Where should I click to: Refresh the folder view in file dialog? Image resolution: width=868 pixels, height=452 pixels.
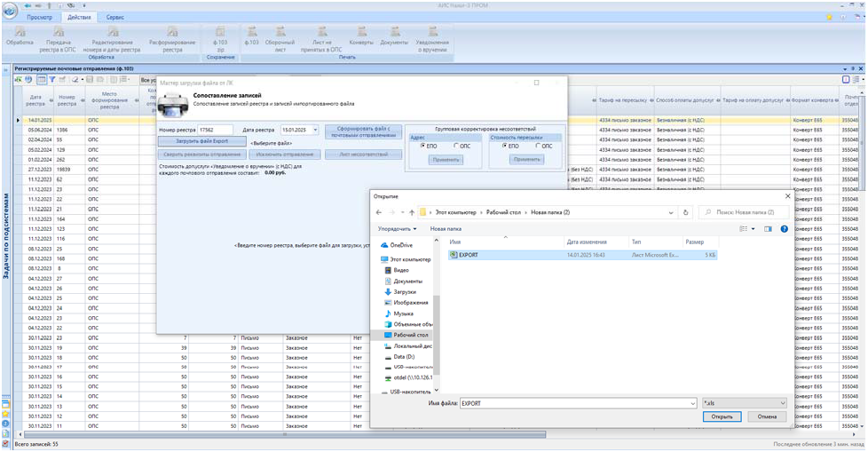pos(685,212)
